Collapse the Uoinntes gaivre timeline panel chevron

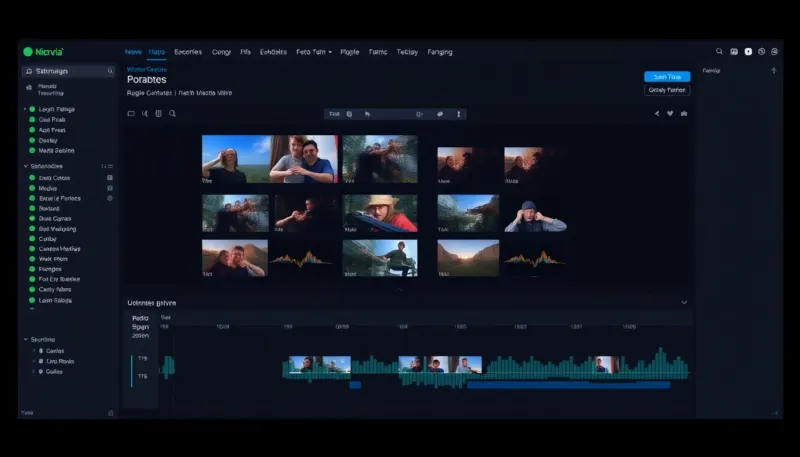(x=684, y=302)
